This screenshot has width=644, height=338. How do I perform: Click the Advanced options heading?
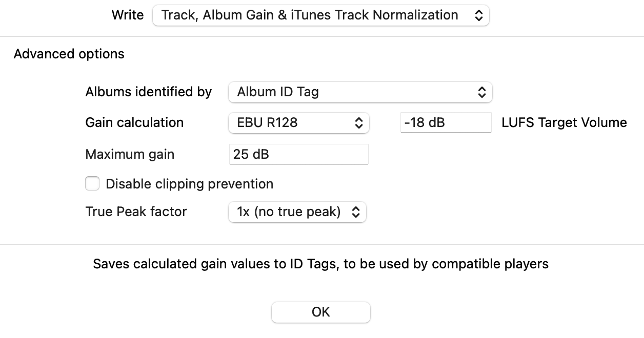tap(69, 54)
